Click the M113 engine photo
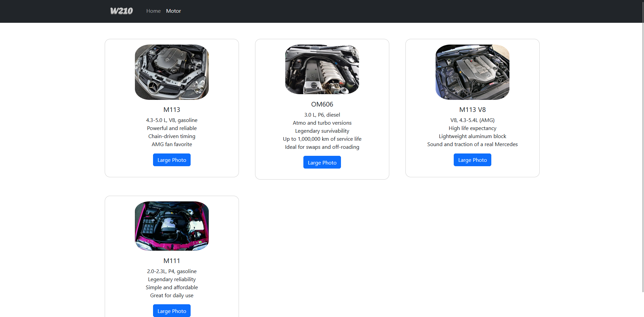Image resolution: width=644 pixels, height=317 pixels. click(x=171, y=72)
